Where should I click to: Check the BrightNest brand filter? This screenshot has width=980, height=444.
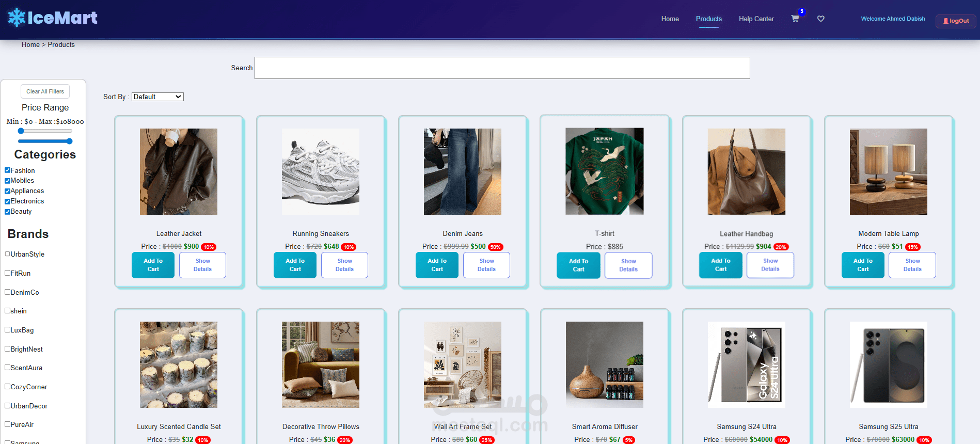tap(7, 349)
